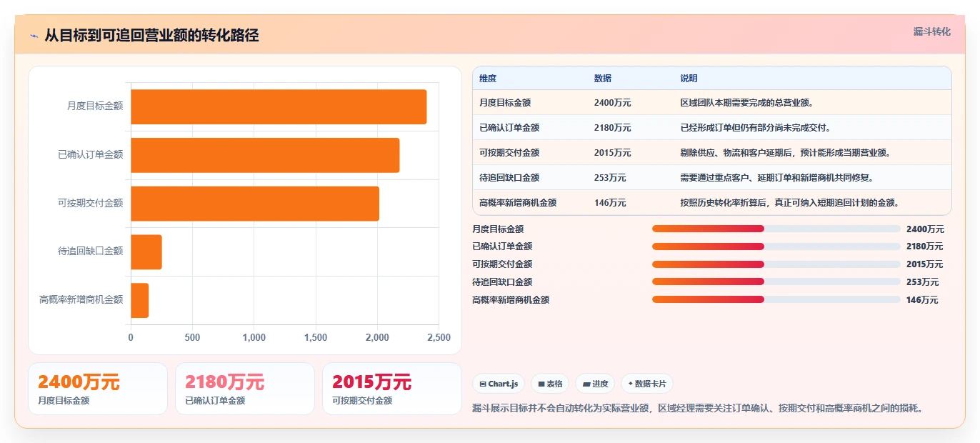Click the 数据 column header
980x443 pixels.
603,79
